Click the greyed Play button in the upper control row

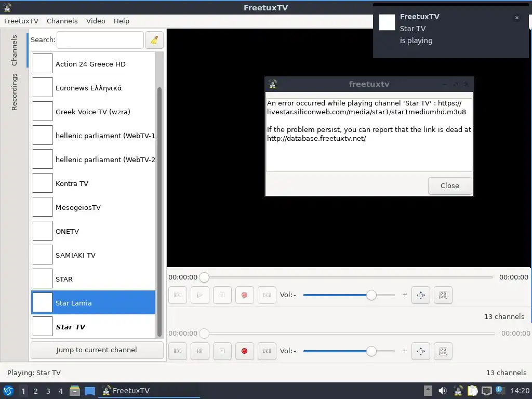[200, 295]
